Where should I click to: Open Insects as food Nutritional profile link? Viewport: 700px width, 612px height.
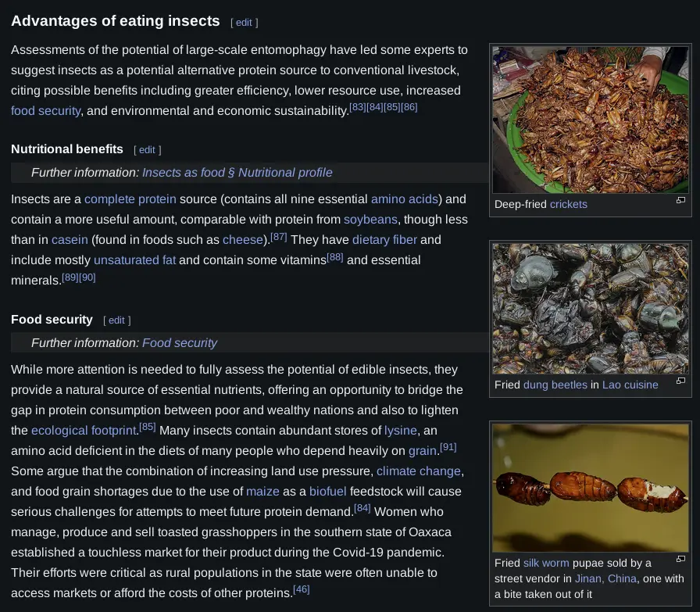pyautogui.click(x=237, y=172)
